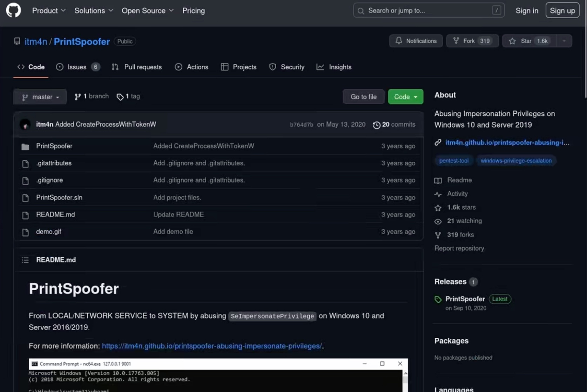The image size is (587, 392).
Task: Open the Pricing page
Action: [193, 11]
